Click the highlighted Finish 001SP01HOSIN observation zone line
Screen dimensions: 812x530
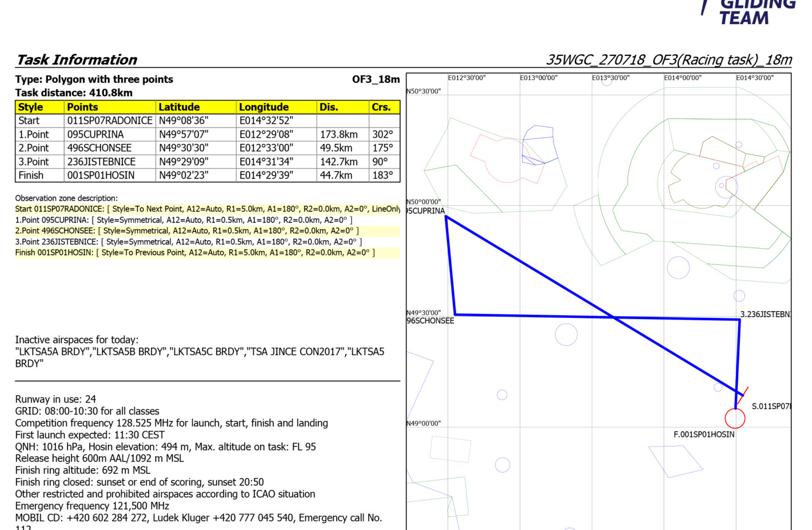click(195, 253)
